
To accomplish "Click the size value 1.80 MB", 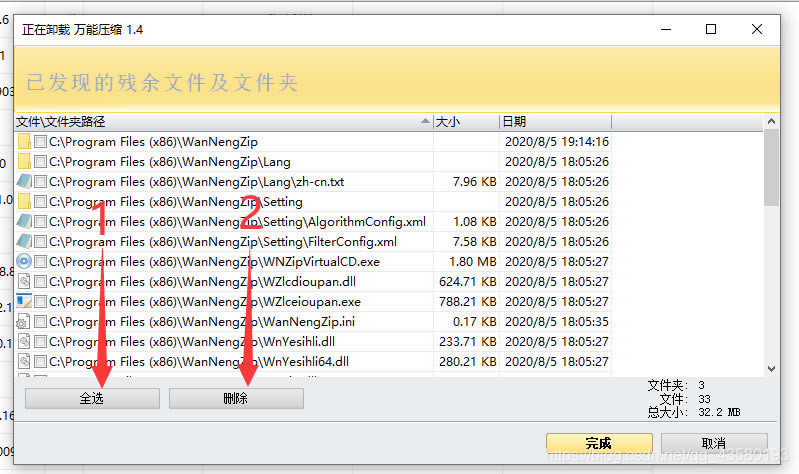I will pos(472,262).
